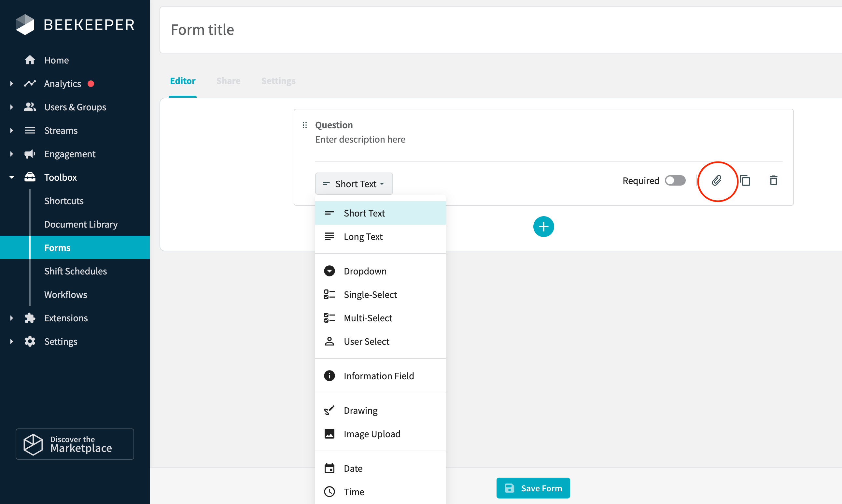The height and width of the screenshot is (504, 842).
Task: Open the Short Text type dropdown
Action: click(354, 184)
